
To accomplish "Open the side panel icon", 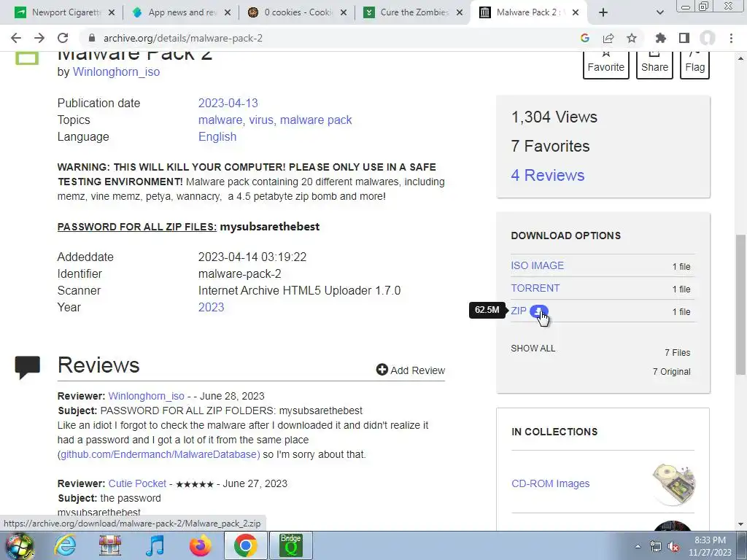I will tap(684, 38).
